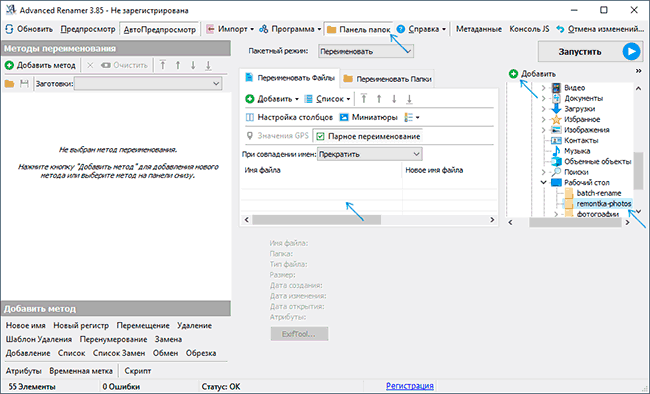The width and height of the screenshot is (650, 394).
Task: Open При совпадении имен dropdown
Action: [370, 154]
